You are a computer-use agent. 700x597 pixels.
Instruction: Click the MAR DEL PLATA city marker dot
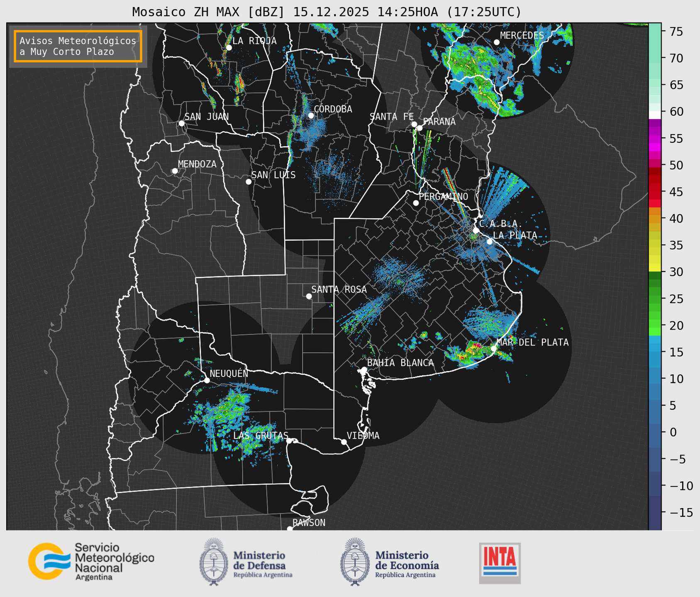point(494,349)
